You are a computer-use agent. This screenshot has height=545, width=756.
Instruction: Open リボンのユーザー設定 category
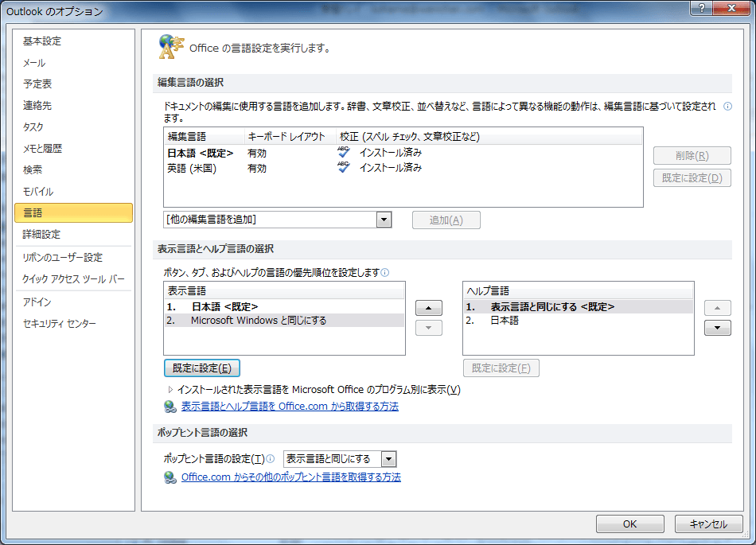coord(73,257)
